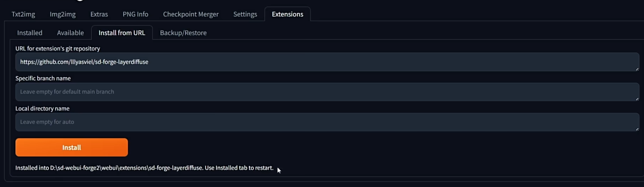Open the Settings tab
Screen dimensions: 644x187
pyautogui.click(x=245, y=14)
